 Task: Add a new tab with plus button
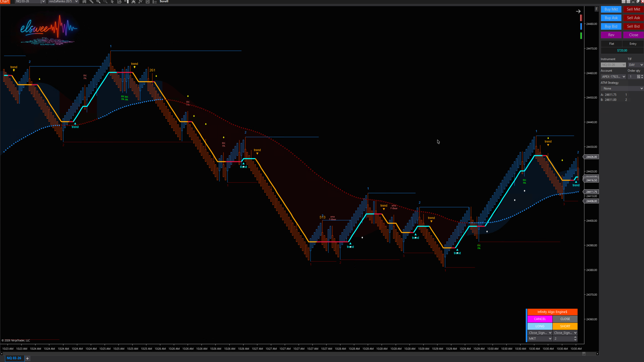pos(27,358)
